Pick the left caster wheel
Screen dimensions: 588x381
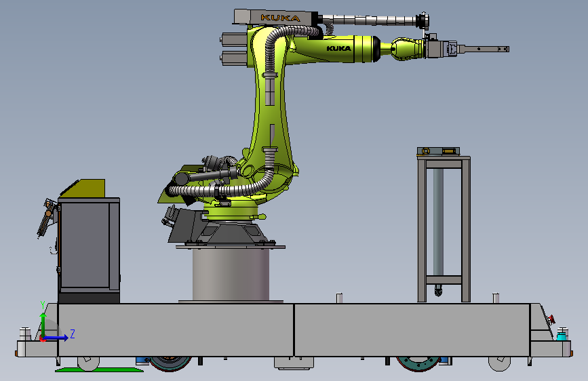pyautogui.click(x=88, y=363)
